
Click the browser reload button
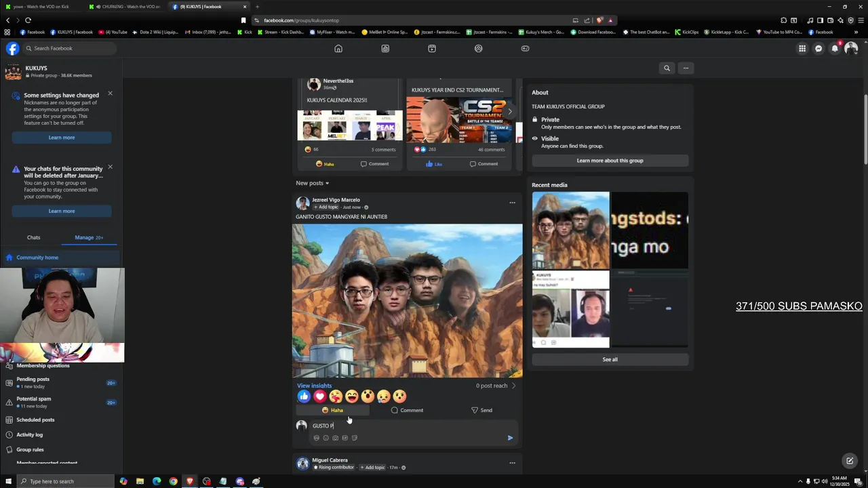pos(28,20)
